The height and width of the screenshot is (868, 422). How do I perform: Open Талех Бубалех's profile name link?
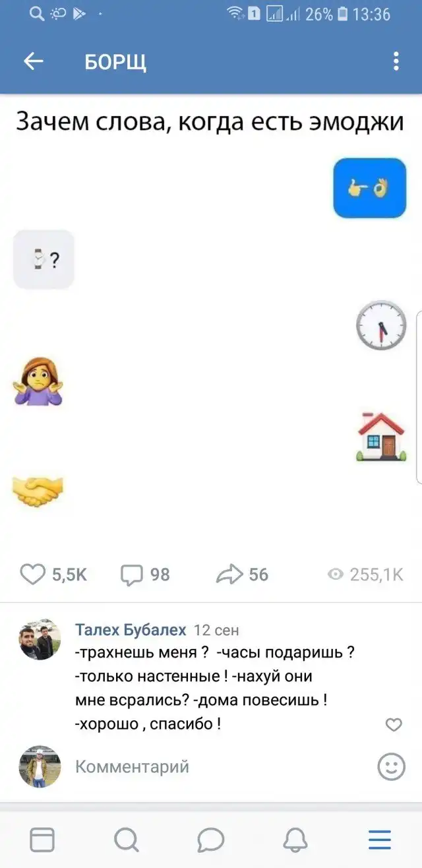(x=131, y=629)
